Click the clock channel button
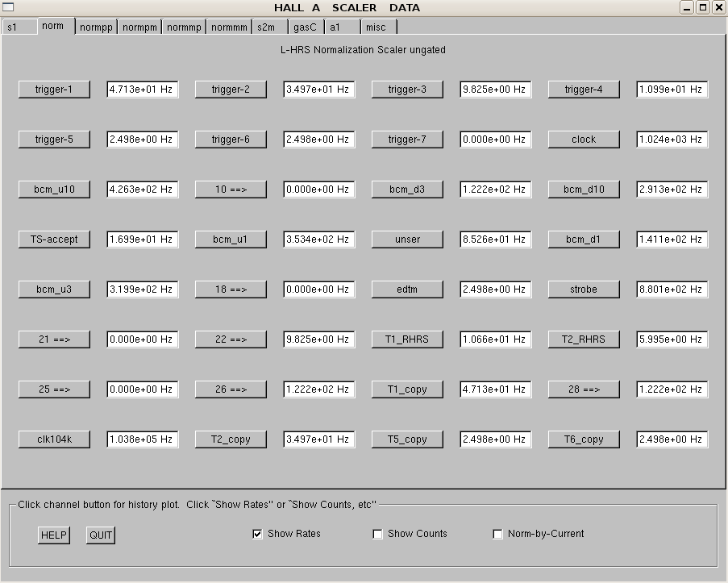The width and height of the screenshot is (728, 583). (584, 140)
